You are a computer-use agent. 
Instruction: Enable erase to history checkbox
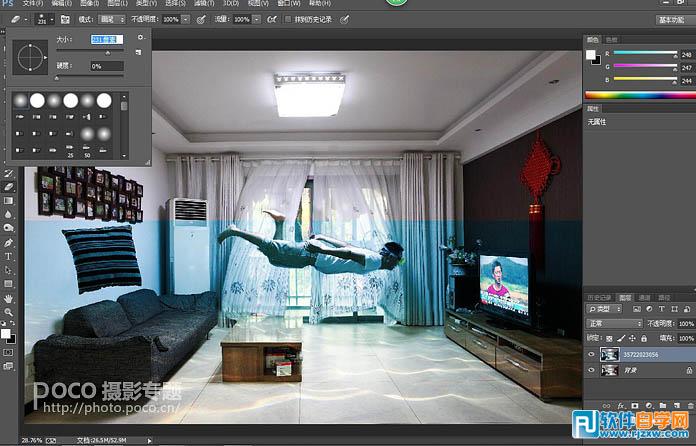(x=288, y=20)
